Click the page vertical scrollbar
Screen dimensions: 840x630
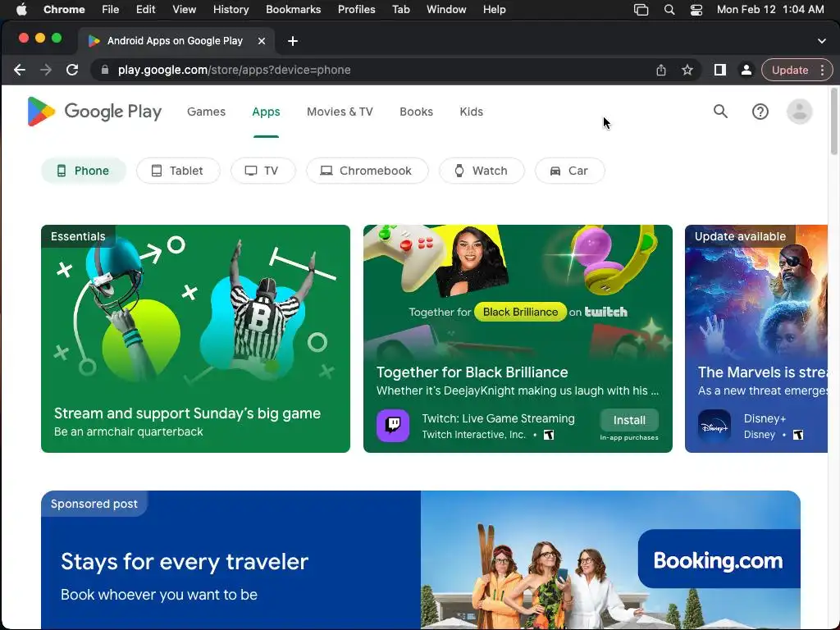(833, 121)
